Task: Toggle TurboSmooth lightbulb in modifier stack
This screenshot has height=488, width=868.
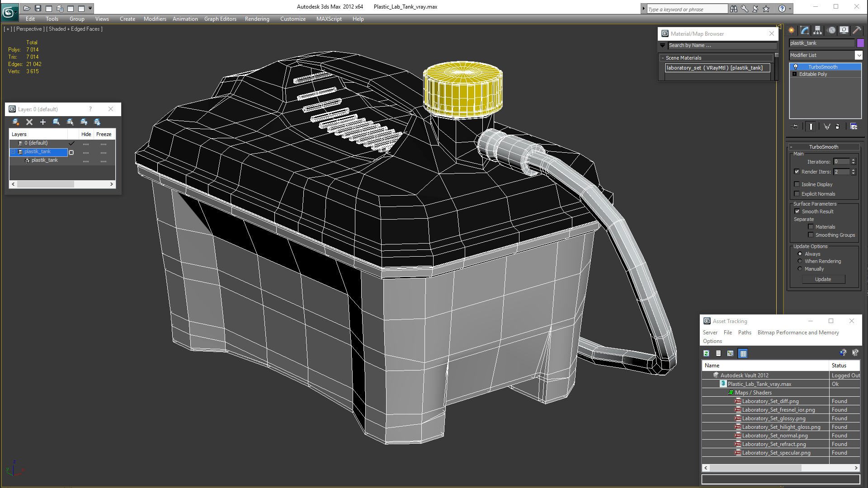Action: [796, 67]
